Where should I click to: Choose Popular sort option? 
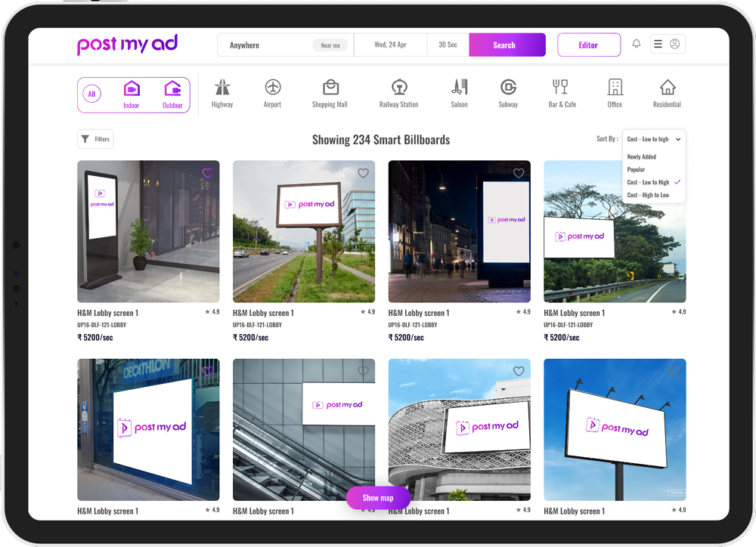point(636,170)
